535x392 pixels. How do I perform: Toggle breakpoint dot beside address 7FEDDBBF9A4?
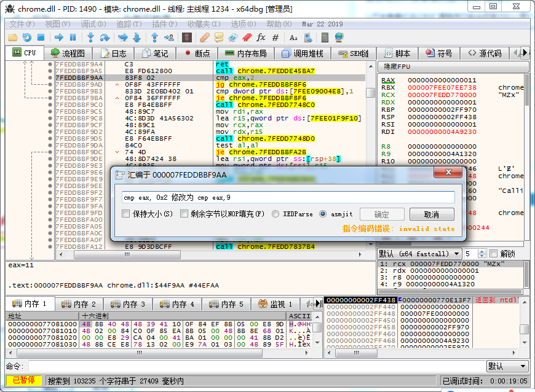(50, 64)
